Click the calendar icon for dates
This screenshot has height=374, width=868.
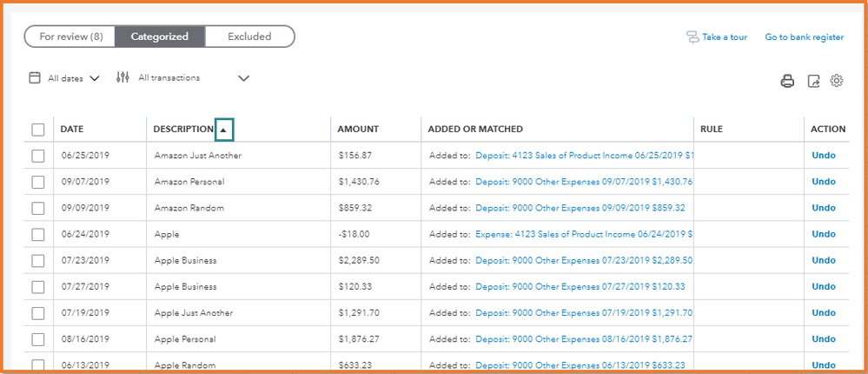pos(35,77)
